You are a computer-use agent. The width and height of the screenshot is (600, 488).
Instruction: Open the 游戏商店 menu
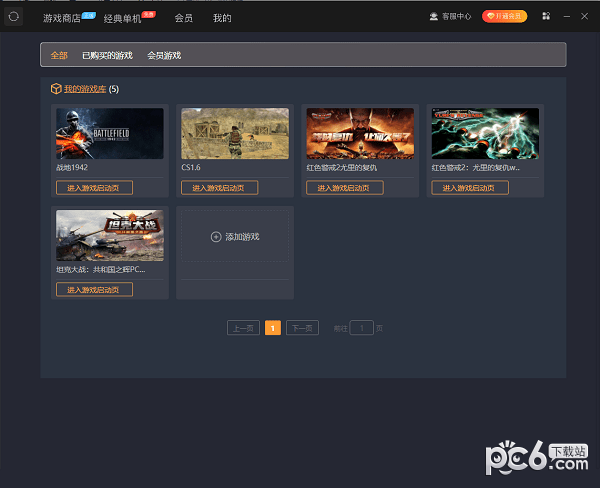click(x=61, y=18)
